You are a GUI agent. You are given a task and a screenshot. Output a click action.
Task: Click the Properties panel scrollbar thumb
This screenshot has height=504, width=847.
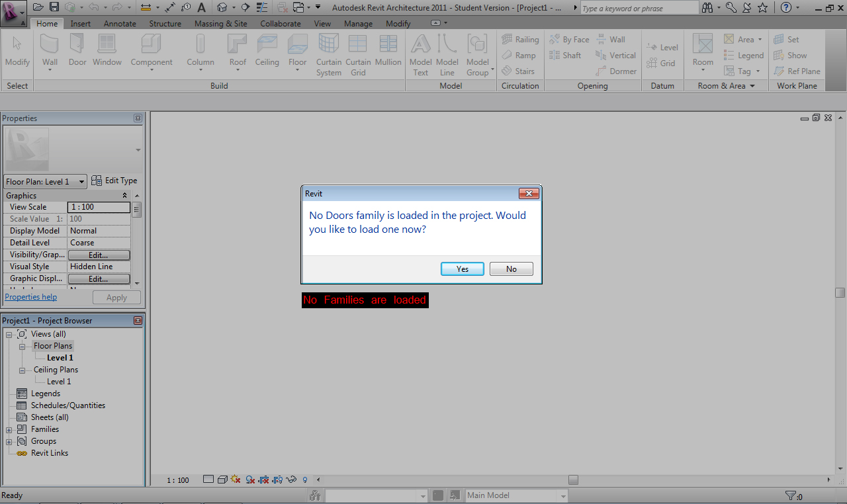(136, 211)
